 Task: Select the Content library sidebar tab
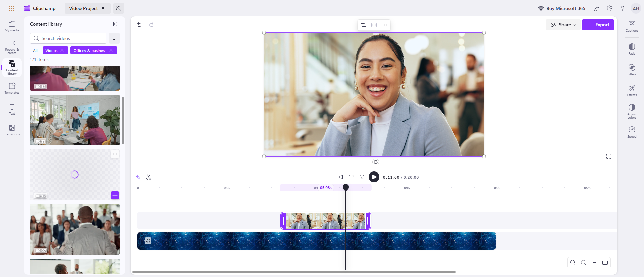click(x=12, y=68)
